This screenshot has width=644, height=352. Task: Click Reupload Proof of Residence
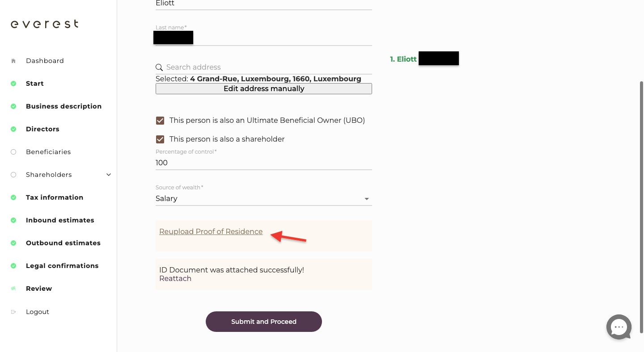[x=211, y=231]
